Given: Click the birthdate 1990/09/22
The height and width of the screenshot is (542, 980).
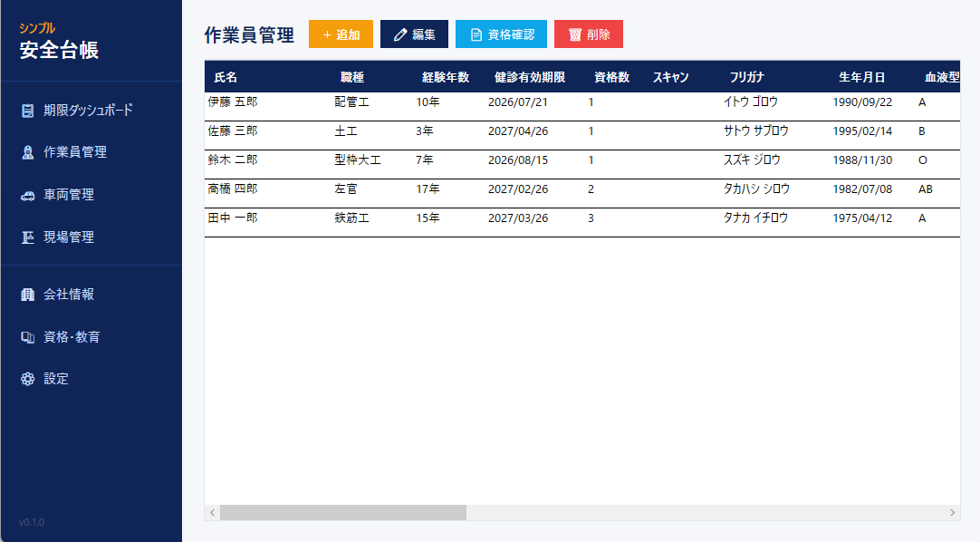Looking at the screenshot, I should click(x=862, y=102).
